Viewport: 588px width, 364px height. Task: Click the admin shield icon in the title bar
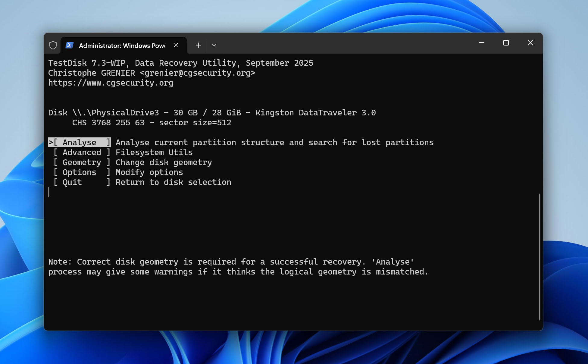[x=53, y=45]
